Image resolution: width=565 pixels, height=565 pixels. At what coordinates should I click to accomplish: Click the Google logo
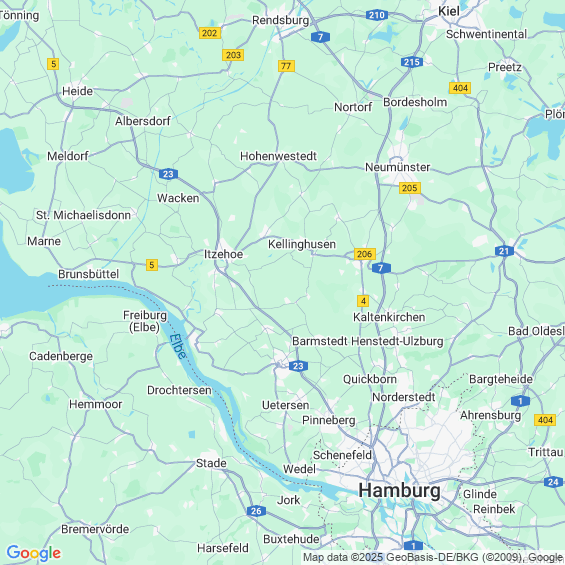[34, 553]
